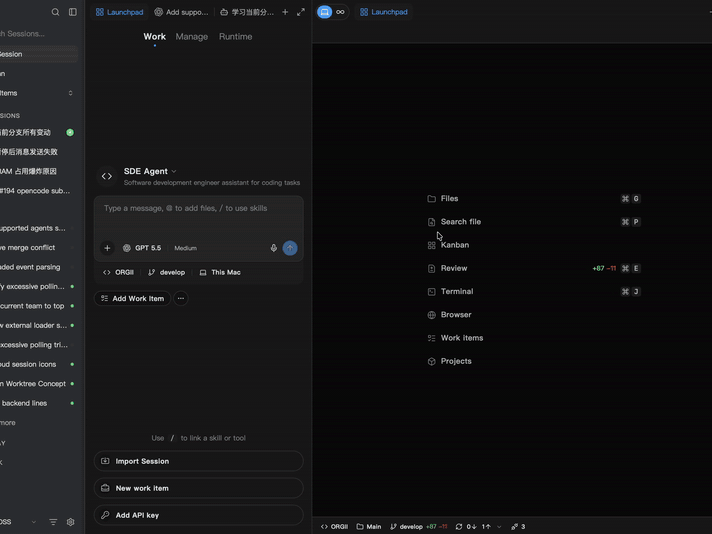712x534 pixels.
Task: Open the Kanban entry
Action: point(534,245)
